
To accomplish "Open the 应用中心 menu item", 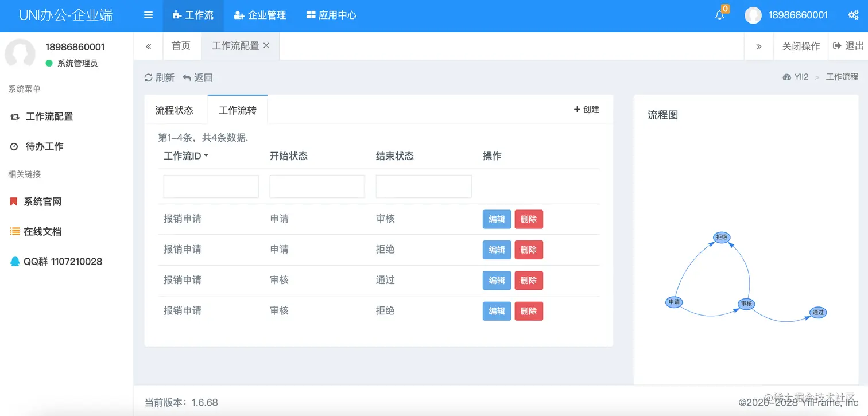I will pos(331,15).
